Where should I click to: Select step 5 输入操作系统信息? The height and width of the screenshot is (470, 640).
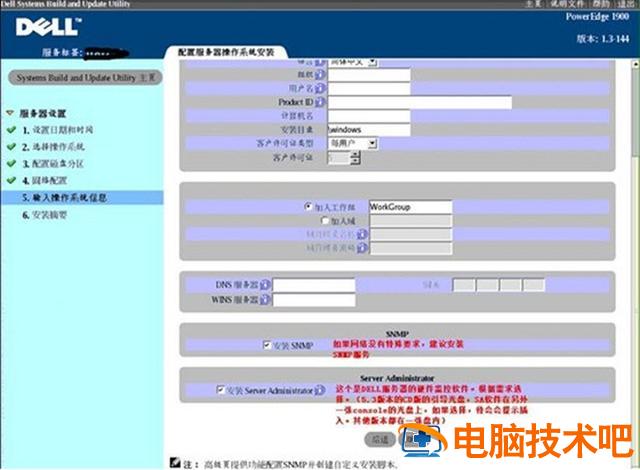(82, 197)
